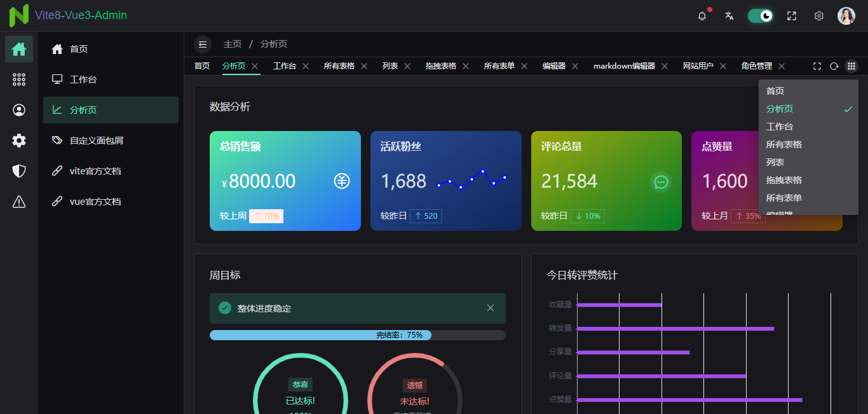Close the 编辑器 tab
Screen dimensions: 868x414
[x=575, y=66]
